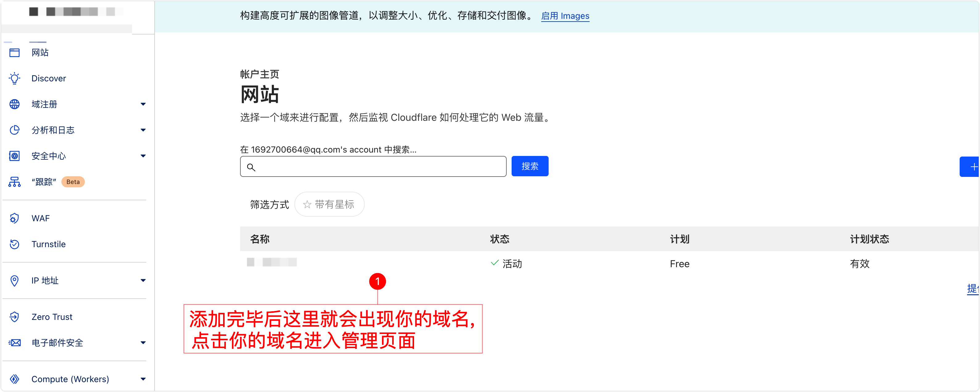Click the 有效 plan status cell
The image size is (980, 392).
click(860, 263)
